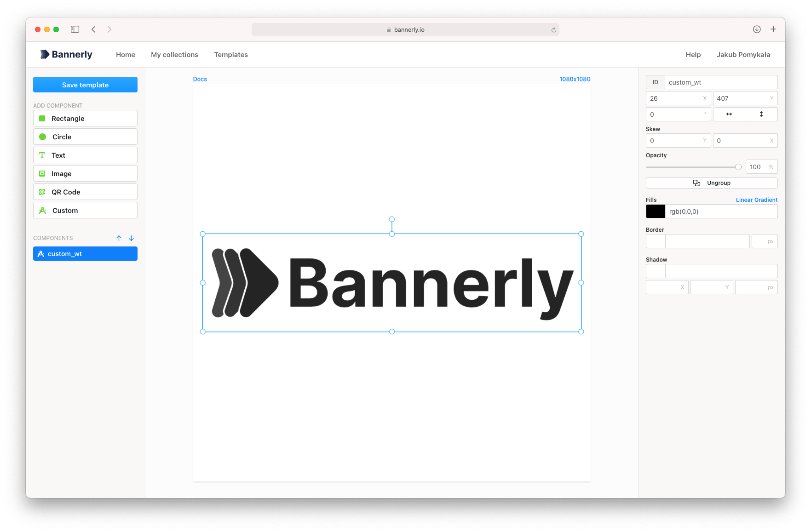This screenshot has height=532, width=811.
Task: Add a QR Code component
Action: 85,192
